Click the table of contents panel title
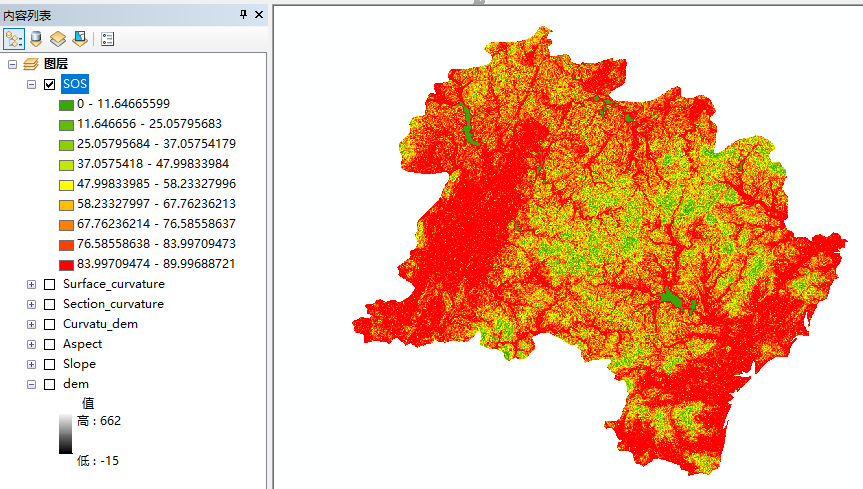Viewport: 863px width, 489px height. (27, 15)
